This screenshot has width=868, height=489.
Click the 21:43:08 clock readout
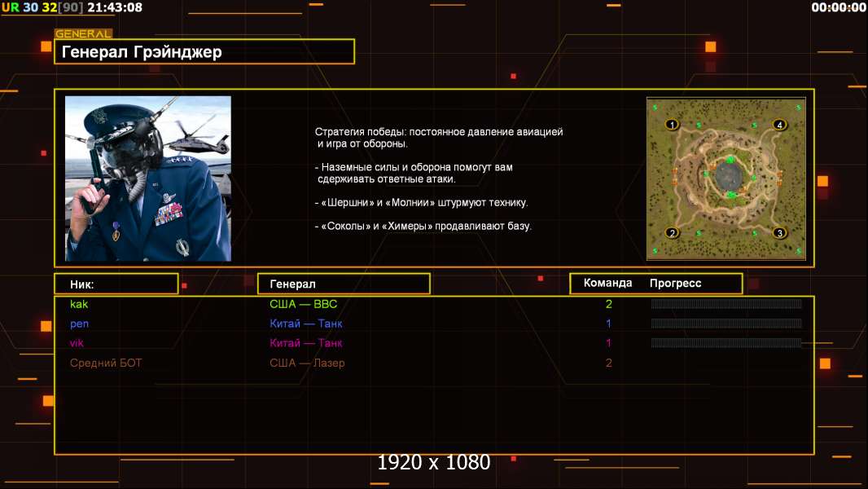[115, 7]
